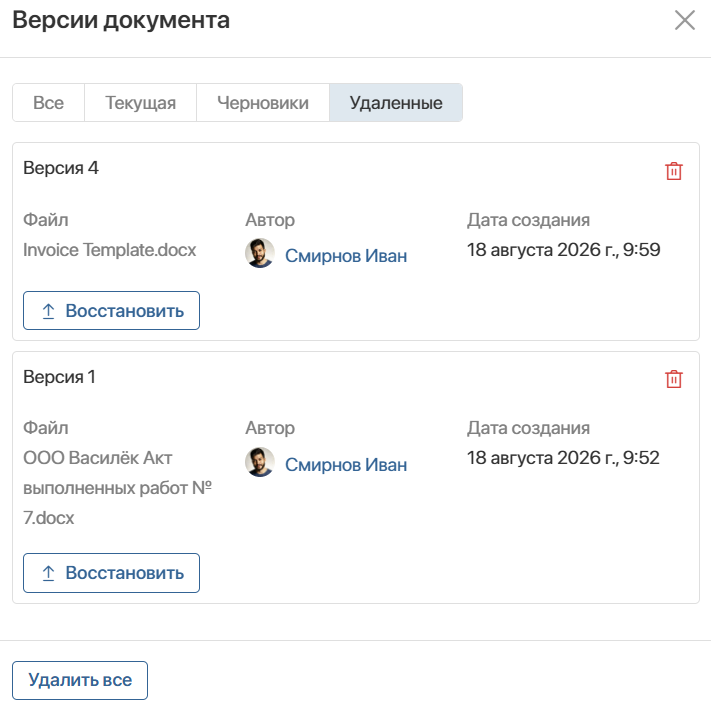Switch to the Черновики tab
This screenshot has width=711, height=705.
pyautogui.click(x=263, y=102)
